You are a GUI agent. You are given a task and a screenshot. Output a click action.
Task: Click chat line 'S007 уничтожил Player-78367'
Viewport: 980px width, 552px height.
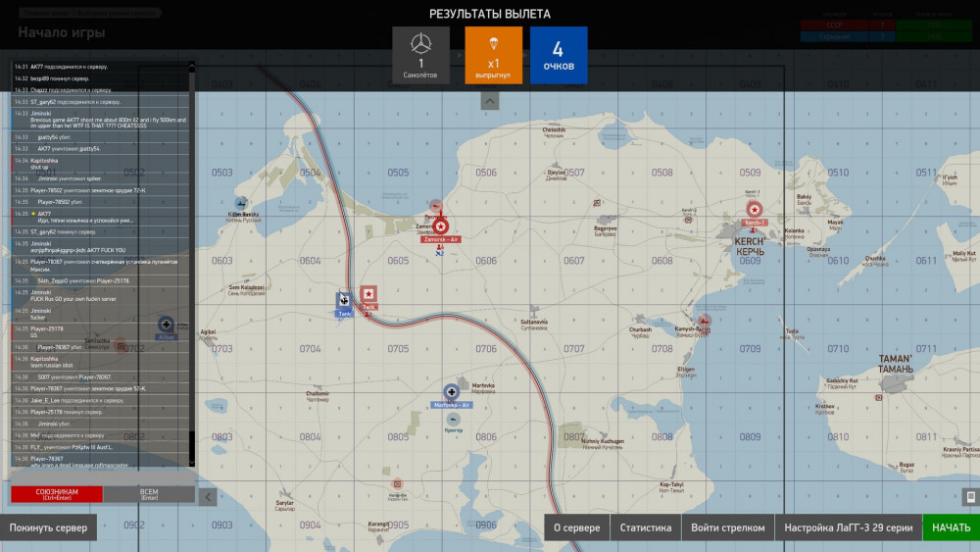point(100,376)
